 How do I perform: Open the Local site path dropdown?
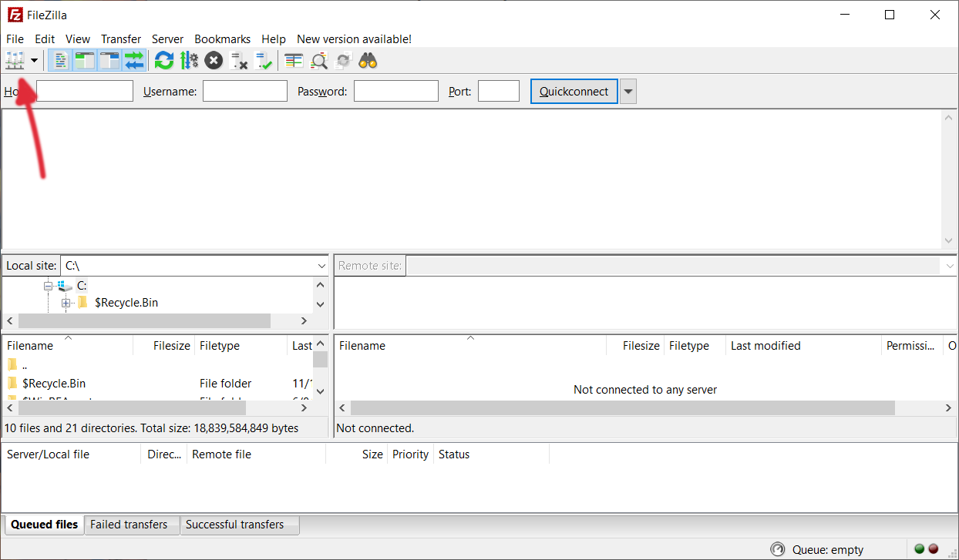coord(321,265)
